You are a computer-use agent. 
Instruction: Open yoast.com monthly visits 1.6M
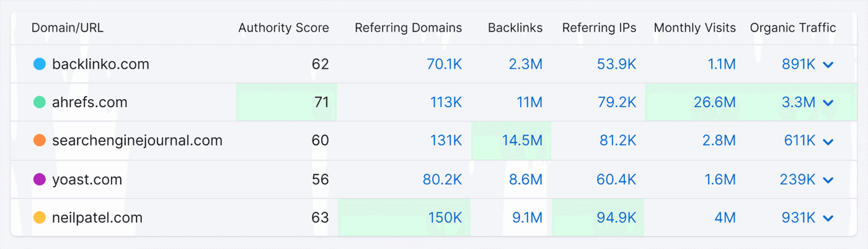tap(720, 180)
